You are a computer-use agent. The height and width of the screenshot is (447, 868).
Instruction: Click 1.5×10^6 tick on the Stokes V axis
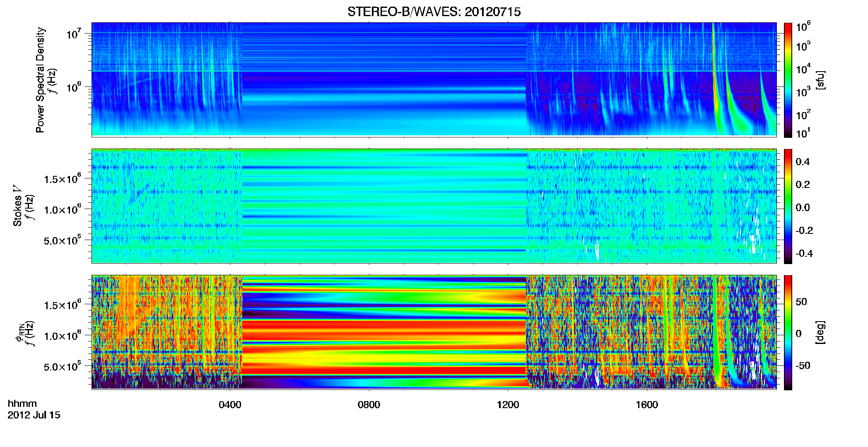63,178
